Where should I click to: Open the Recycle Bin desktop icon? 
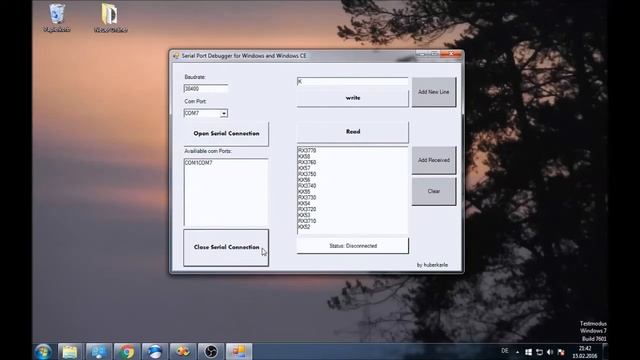pos(57,18)
